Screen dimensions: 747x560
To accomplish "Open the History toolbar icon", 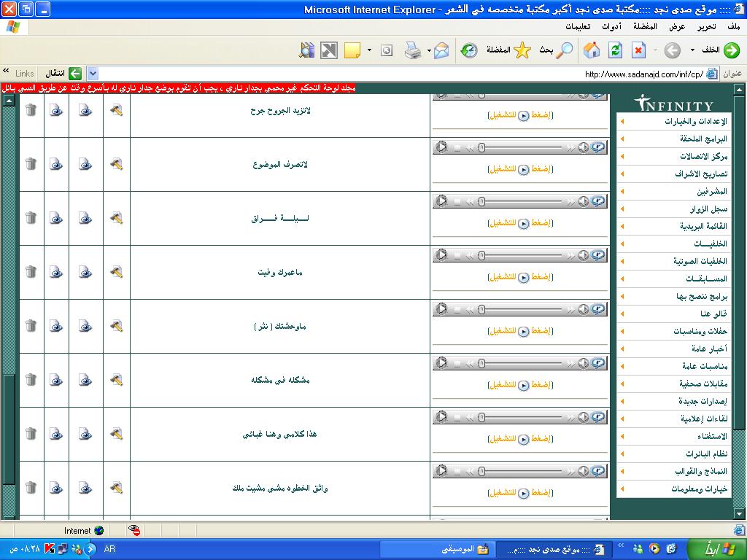I will [x=468, y=50].
